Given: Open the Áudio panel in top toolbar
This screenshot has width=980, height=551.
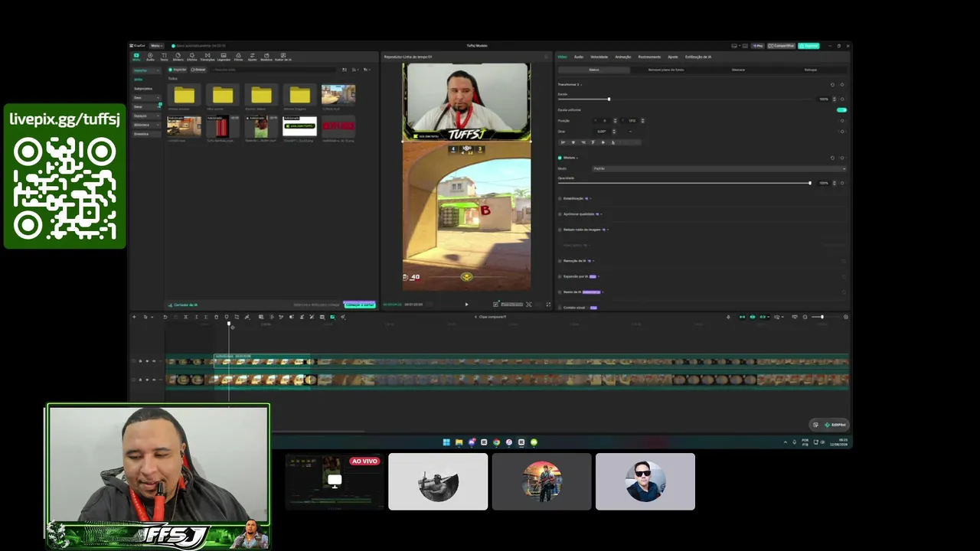Looking at the screenshot, I should [150, 57].
